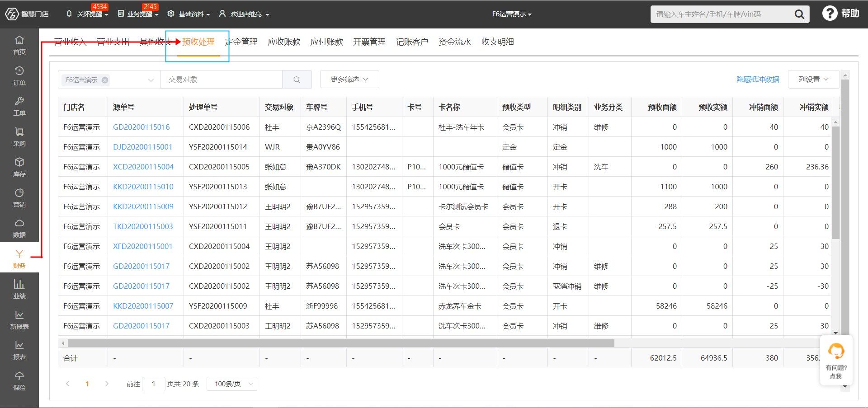The image size is (868, 408).
Task: Click the table vertical scrollbar thumb
Action: [835, 182]
